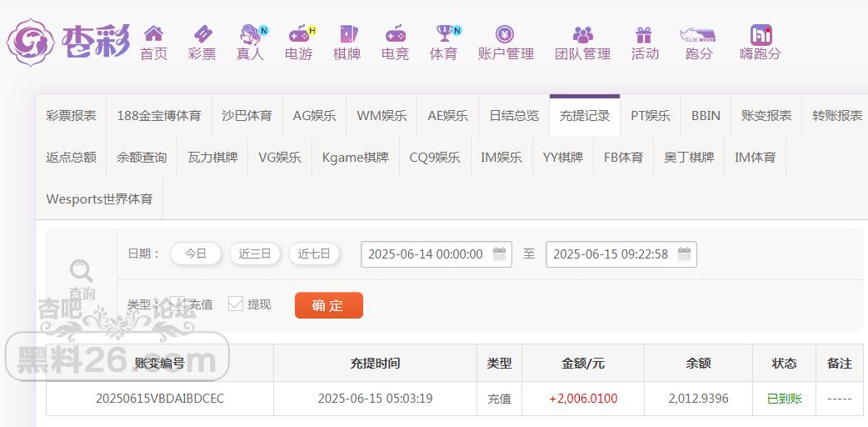Go to 首页 home icon
This screenshot has width=868, height=427.
153,34
